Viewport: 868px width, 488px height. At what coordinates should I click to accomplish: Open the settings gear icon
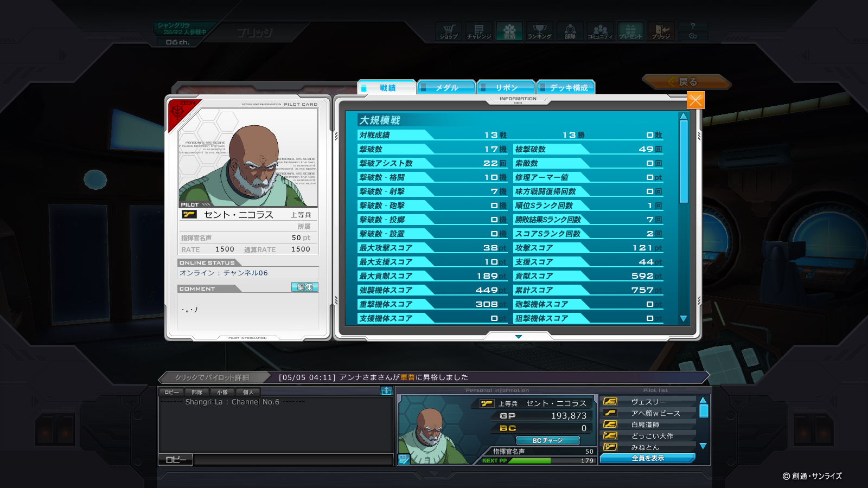pyautogui.click(x=693, y=36)
